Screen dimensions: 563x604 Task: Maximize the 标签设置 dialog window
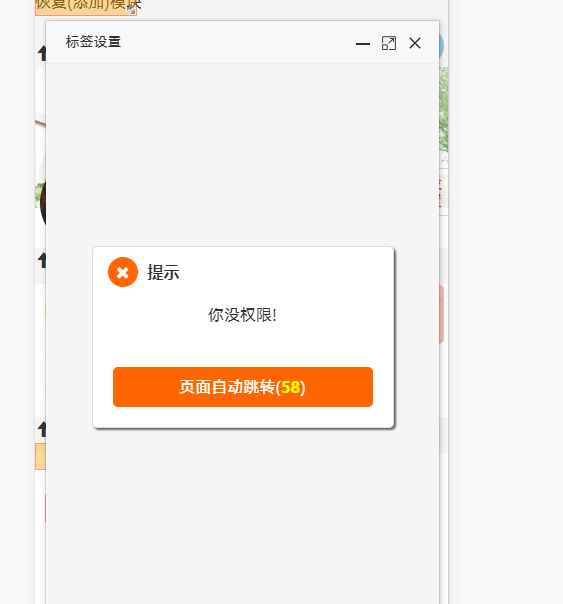click(x=389, y=43)
